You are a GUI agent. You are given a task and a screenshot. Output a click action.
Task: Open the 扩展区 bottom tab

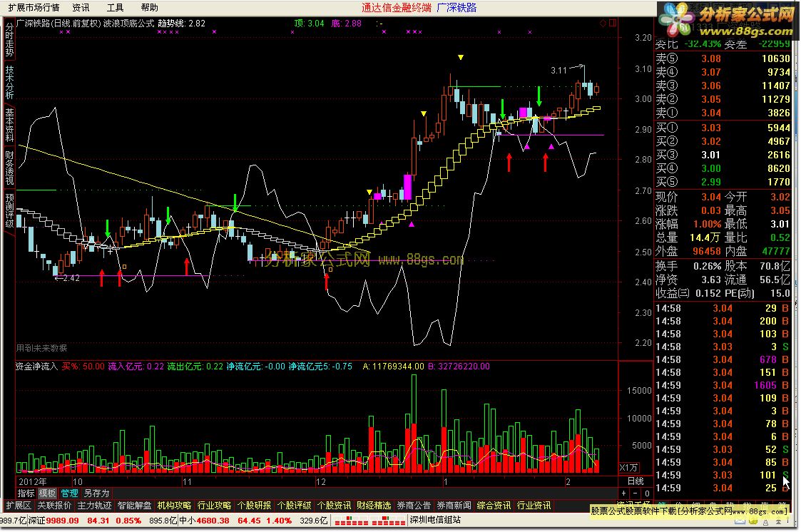pyautogui.click(x=19, y=506)
